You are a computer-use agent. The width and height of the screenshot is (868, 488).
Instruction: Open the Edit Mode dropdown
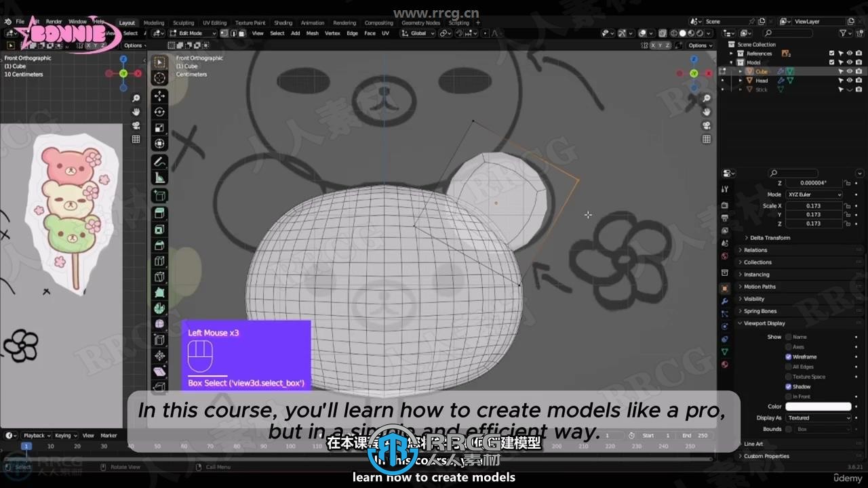tap(193, 33)
